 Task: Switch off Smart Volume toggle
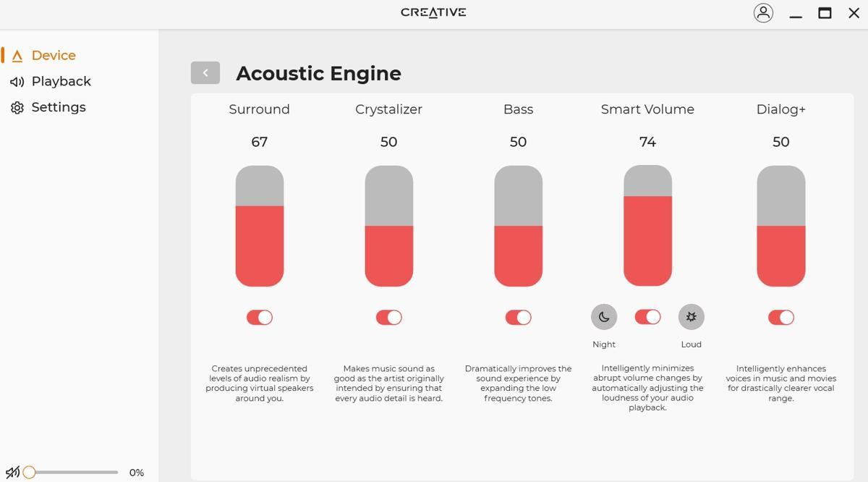(x=647, y=317)
